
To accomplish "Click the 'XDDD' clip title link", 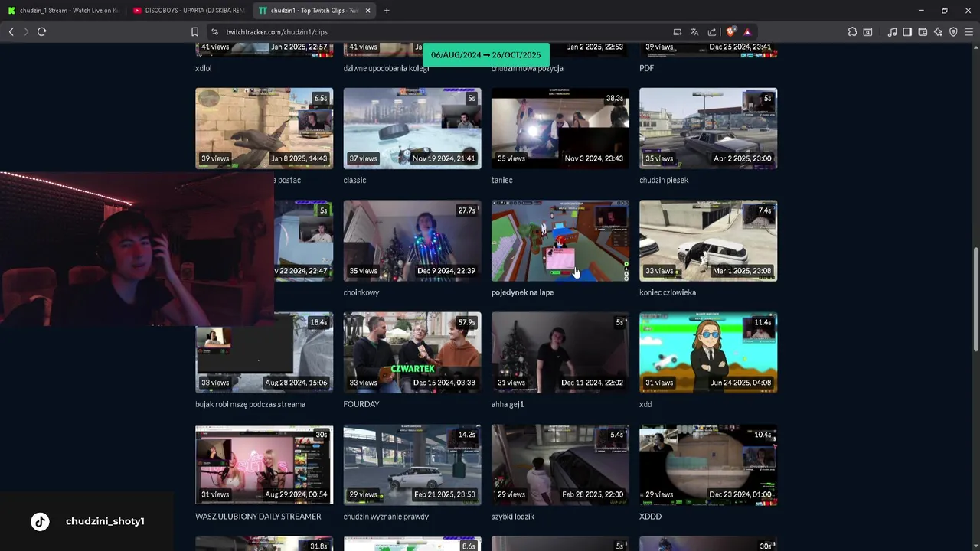I will pyautogui.click(x=650, y=517).
